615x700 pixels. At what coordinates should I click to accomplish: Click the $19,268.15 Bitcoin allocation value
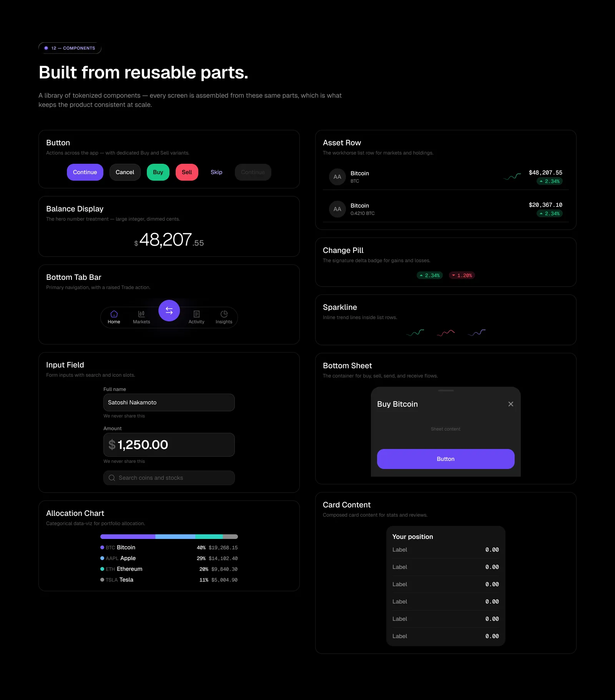[x=223, y=547]
